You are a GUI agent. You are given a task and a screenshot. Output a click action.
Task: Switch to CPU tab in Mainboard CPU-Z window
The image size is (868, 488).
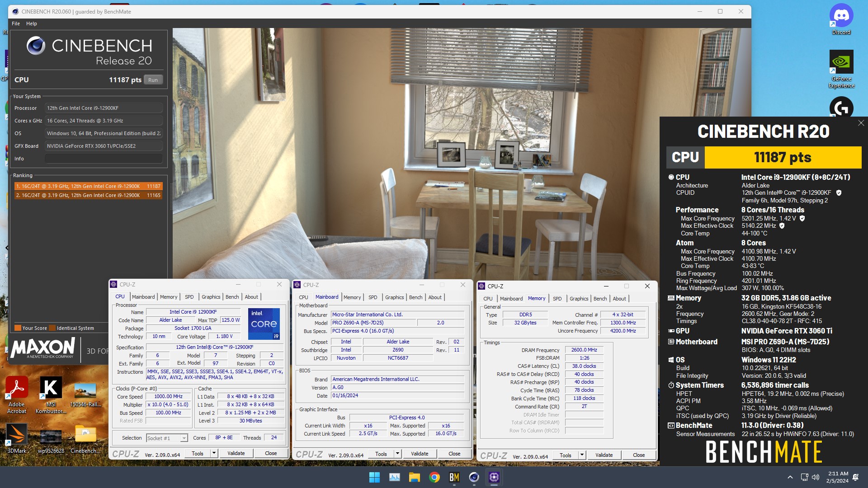click(304, 297)
